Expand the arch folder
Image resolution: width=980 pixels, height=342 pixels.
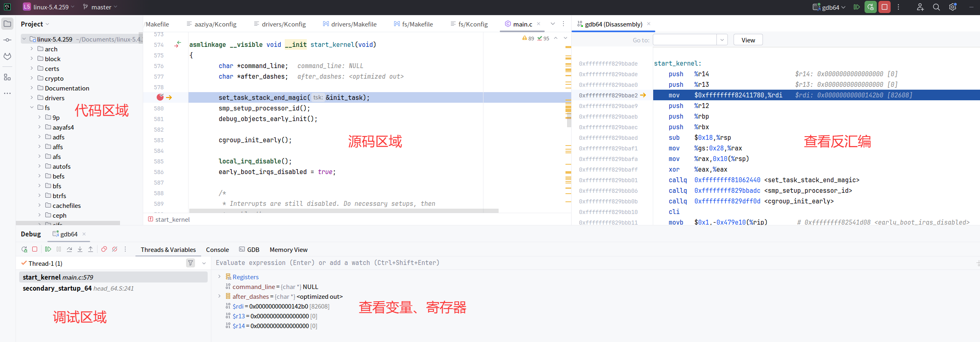coord(32,49)
